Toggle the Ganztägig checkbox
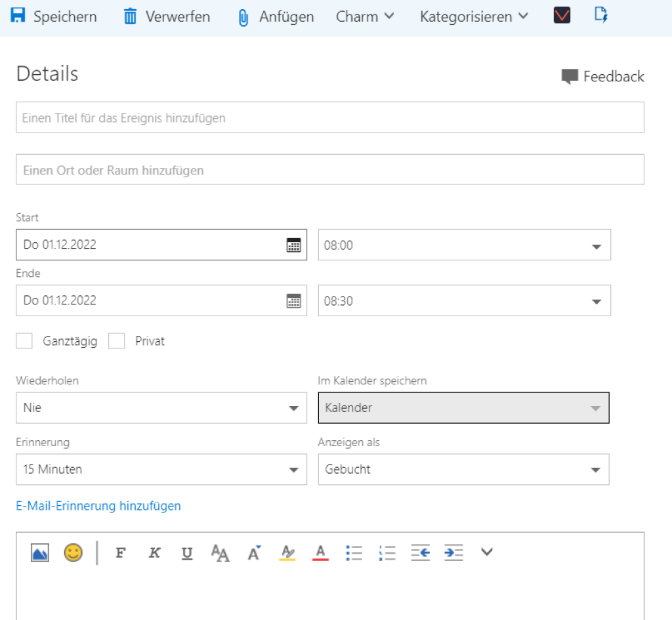The image size is (672, 620). pyautogui.click(x=24, y=341)
